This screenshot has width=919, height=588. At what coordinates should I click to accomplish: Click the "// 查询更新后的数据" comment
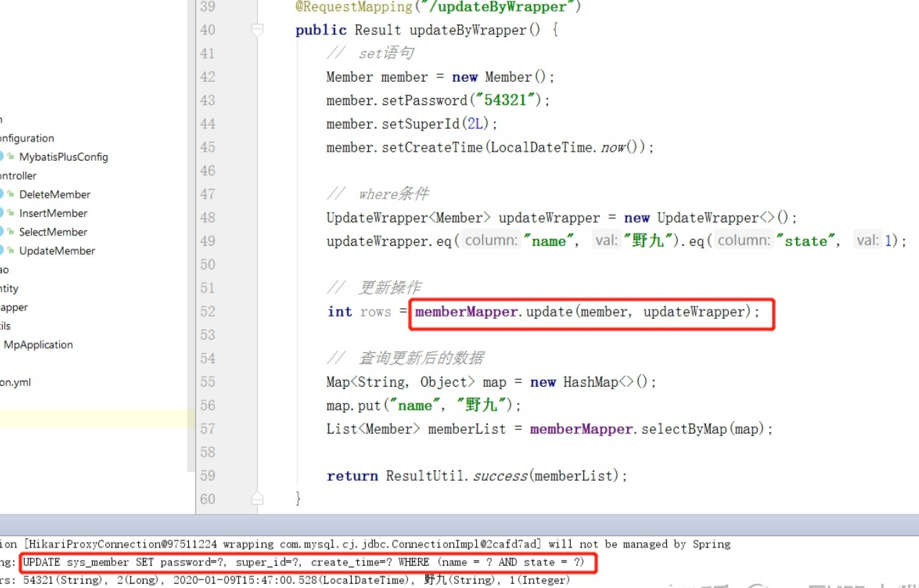(405, 359)
